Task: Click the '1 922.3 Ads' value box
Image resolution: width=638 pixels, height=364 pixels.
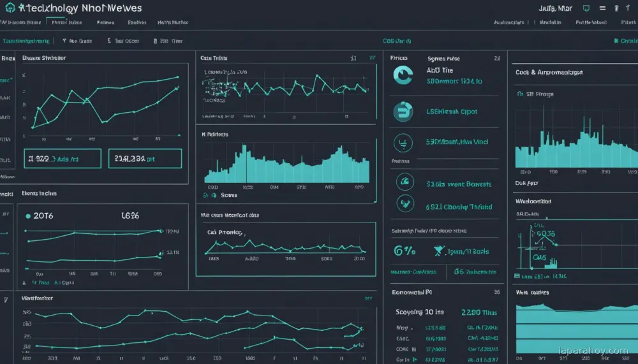Action: click(63, 159)
